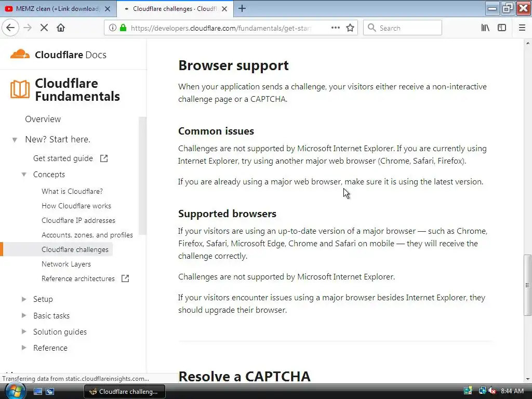The image size is (532, 399).
Task: Open How Cloudflare works page
Action: click(76, 206)
